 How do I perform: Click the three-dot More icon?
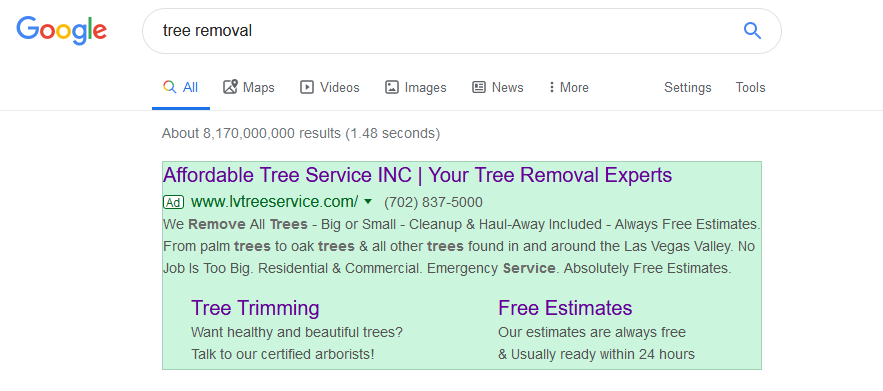pyautogui.click(x=551, y=87)
